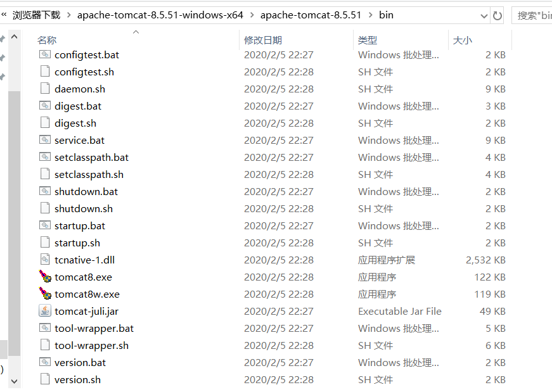552x392 pixels.
Task: Select the tool-wrapper.bat file icon
Action: click(45, 328)
